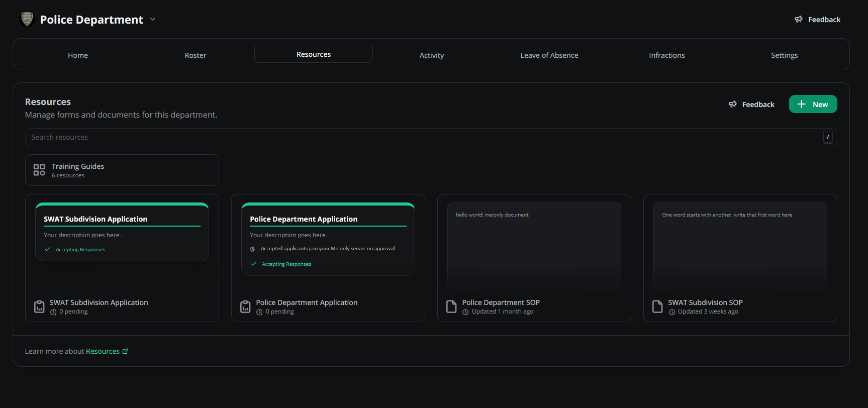Open the Home tab
Image resolution: width=868 pixels, height=408 pixels.
click(x=78, y=55)
